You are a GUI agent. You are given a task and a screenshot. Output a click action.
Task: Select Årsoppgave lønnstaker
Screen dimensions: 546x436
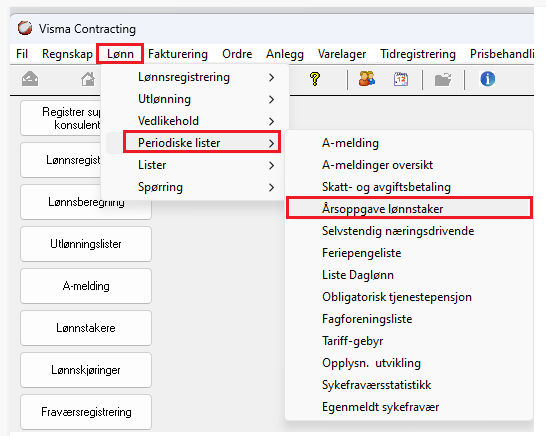click(409, 209)
